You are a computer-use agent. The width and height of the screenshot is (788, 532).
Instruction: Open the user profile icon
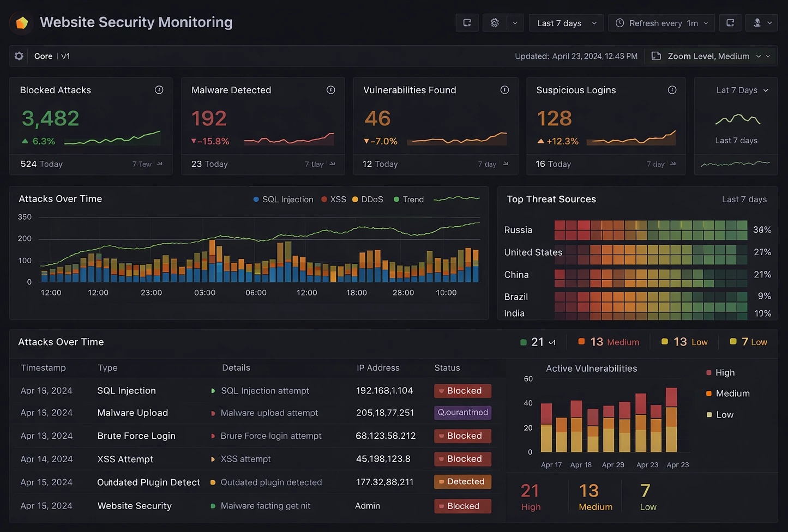[757, 22]
